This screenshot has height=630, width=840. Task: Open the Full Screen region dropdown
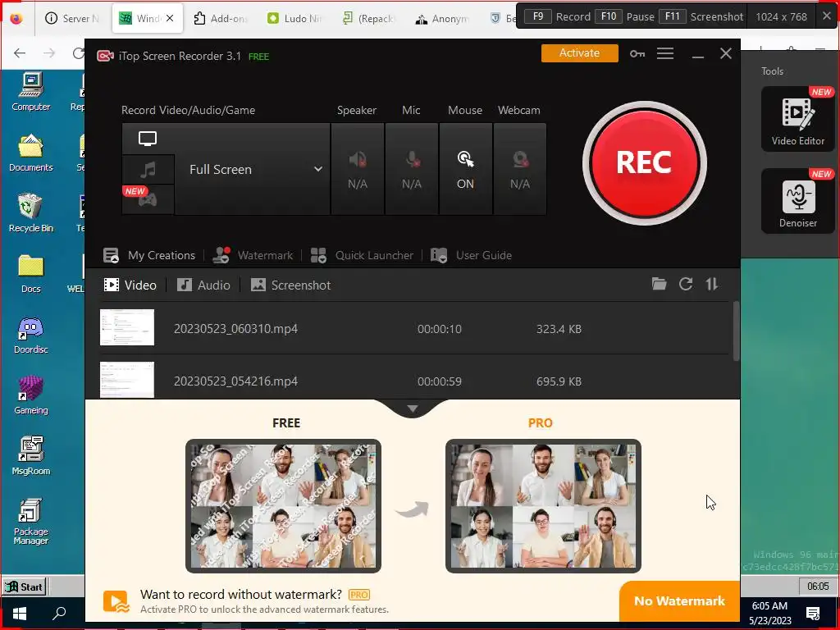(x=253, y=169)
